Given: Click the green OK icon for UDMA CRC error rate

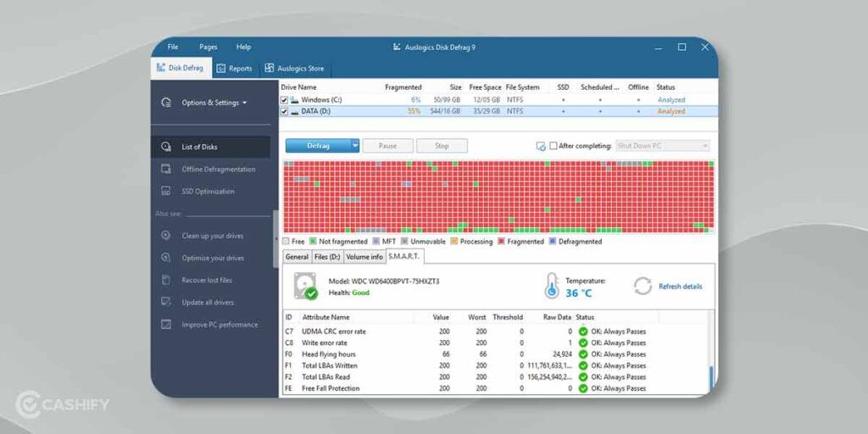Looking at the screenshot, I should click(x=583, y=331).
